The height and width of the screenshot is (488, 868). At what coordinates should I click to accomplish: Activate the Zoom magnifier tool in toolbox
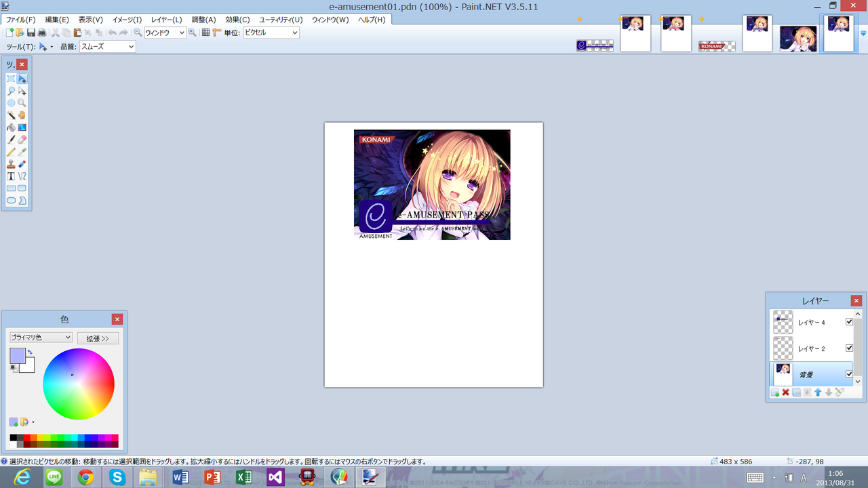pos(22,103)
